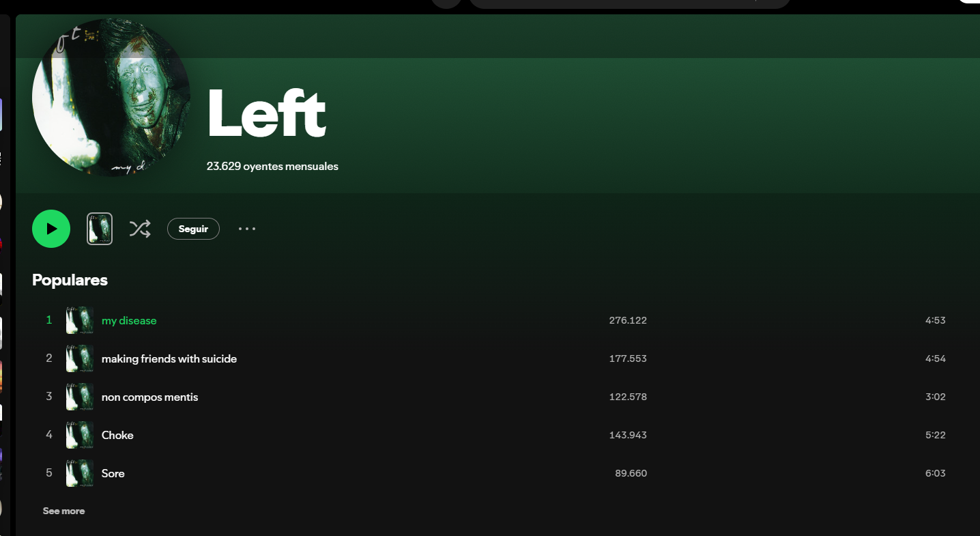
Task: Toggle shuffle mode icon
Action: [x=140, y=229]
